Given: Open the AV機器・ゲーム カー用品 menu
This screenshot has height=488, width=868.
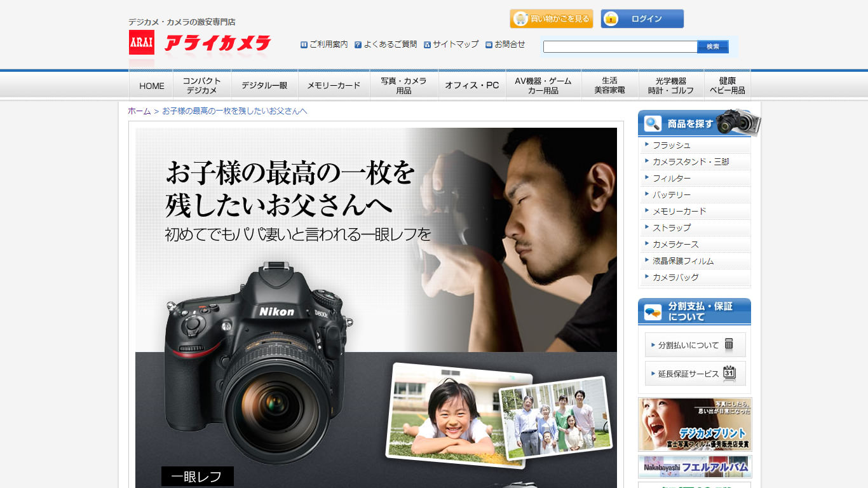Looking at the screenshot, I should click(x=543, y=85).
